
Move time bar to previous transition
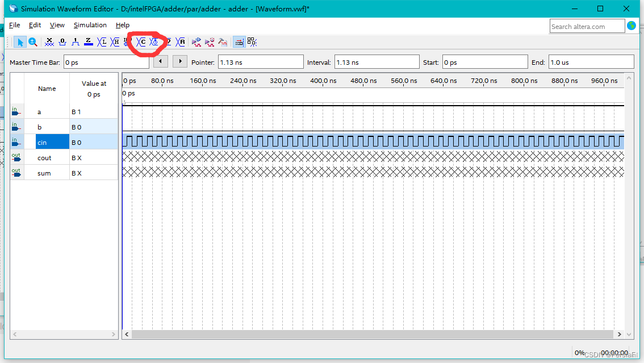161,61
